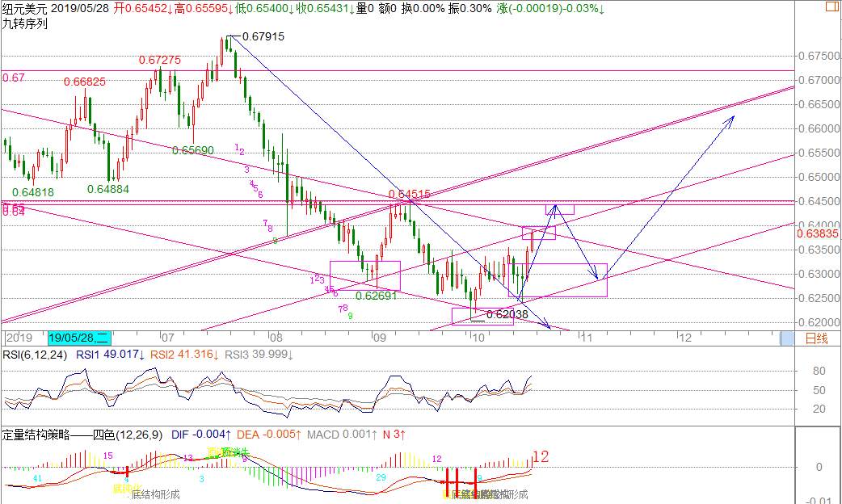Click the 定量结构策略——四色(12,26,9) indicator title
Viewport: 842px width, 504px height.
pos(82,435)
